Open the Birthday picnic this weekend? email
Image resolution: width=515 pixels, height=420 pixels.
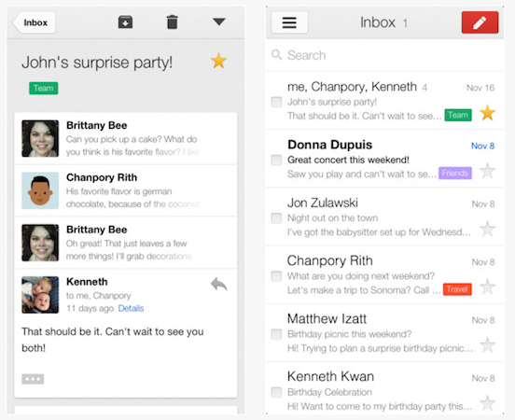[x=385, y=333]
